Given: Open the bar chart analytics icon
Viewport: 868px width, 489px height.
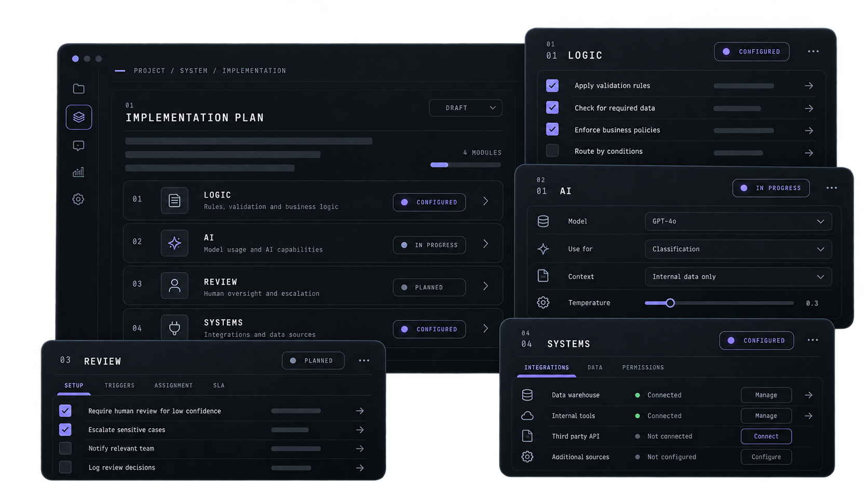Looking at the screenshot, I should [x=78, y=172].
